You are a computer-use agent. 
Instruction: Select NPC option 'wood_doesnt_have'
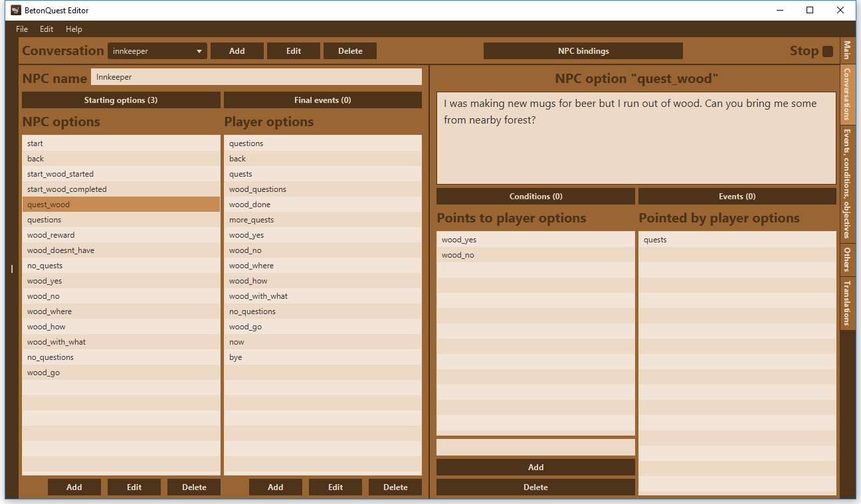121,250
